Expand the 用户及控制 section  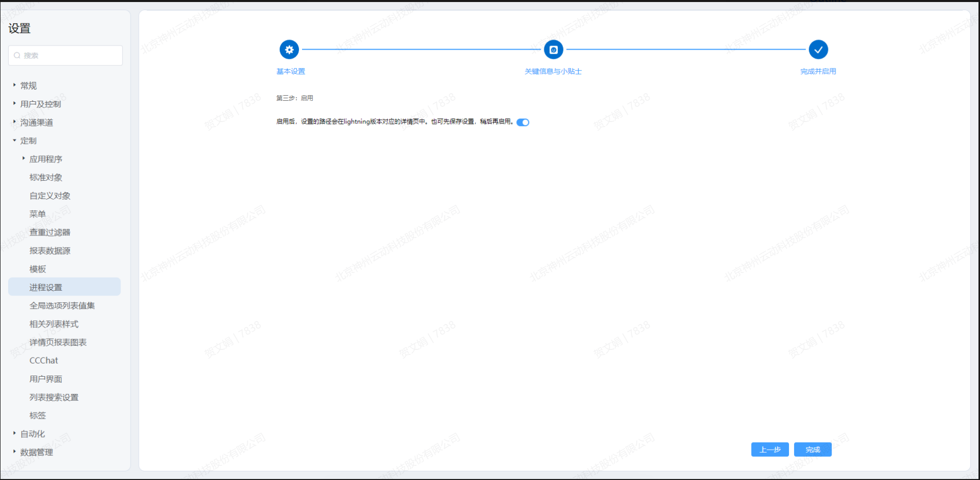point(15,103)
